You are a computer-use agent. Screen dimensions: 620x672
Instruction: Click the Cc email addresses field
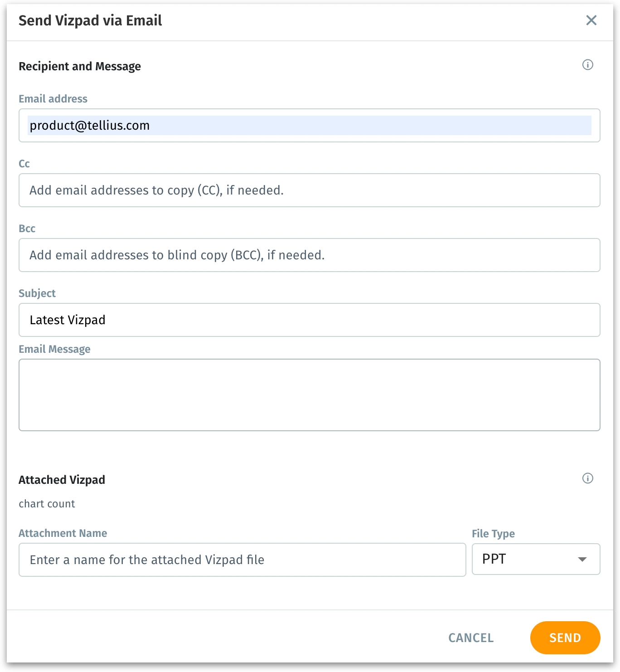point(309,190)
